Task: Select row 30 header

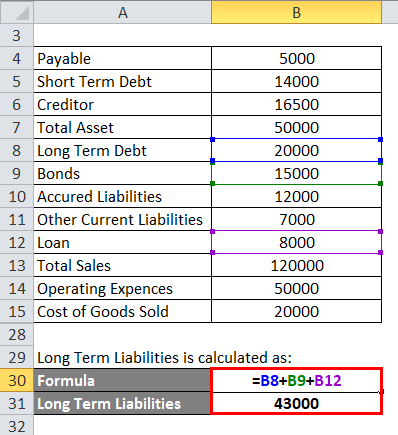Action: 17,380
